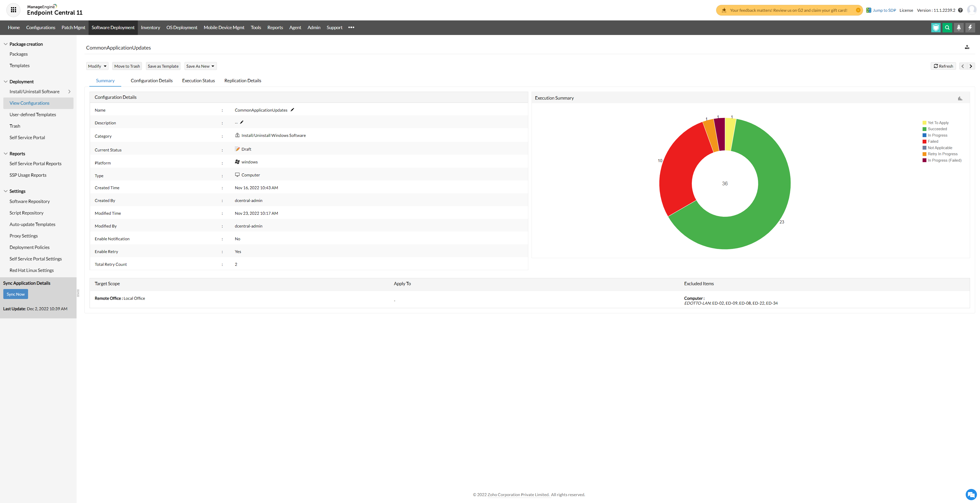Open the Patch Mgmt menu
The height and width of the screenshot is (503, 980).
click(x=73, y=27)
